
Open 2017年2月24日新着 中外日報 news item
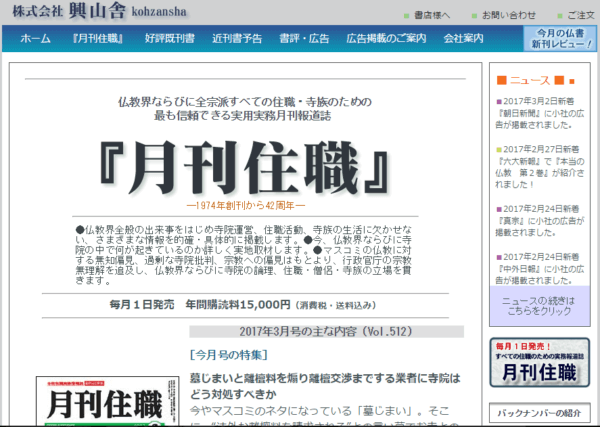click(540, 269)
